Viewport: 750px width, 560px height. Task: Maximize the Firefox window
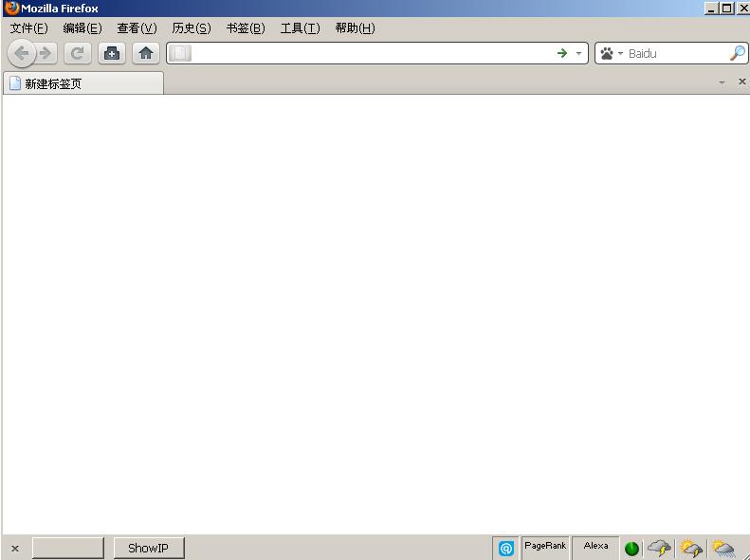click(727, 9)
